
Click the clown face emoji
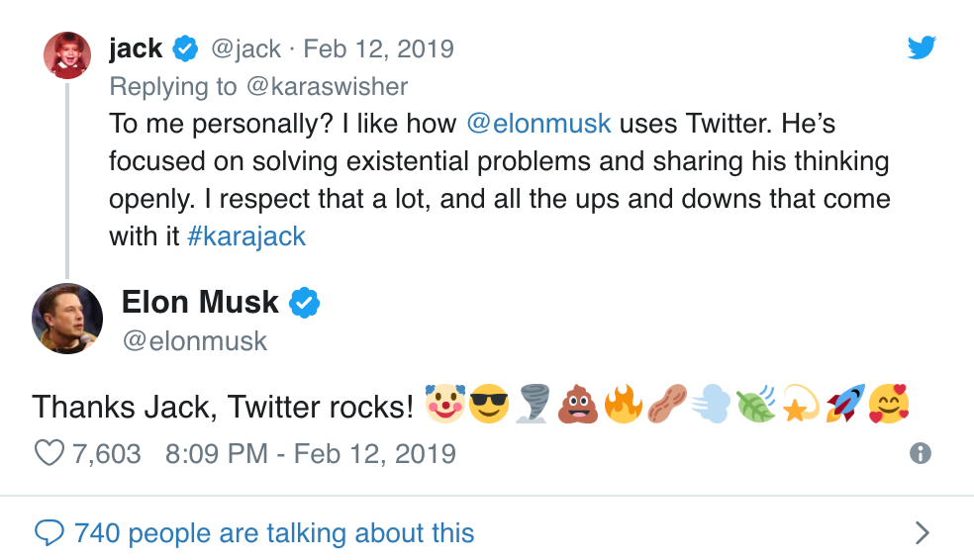[x=445, y=405]
